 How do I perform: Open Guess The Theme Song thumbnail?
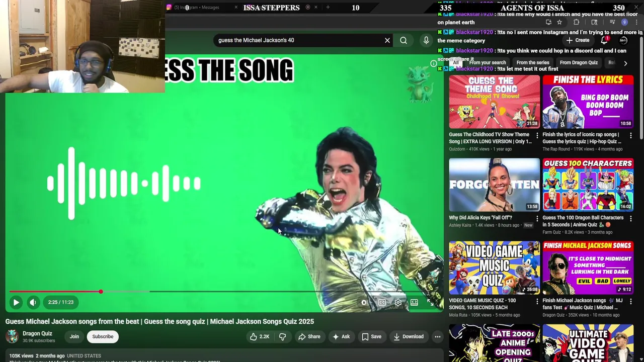[494, 102]
